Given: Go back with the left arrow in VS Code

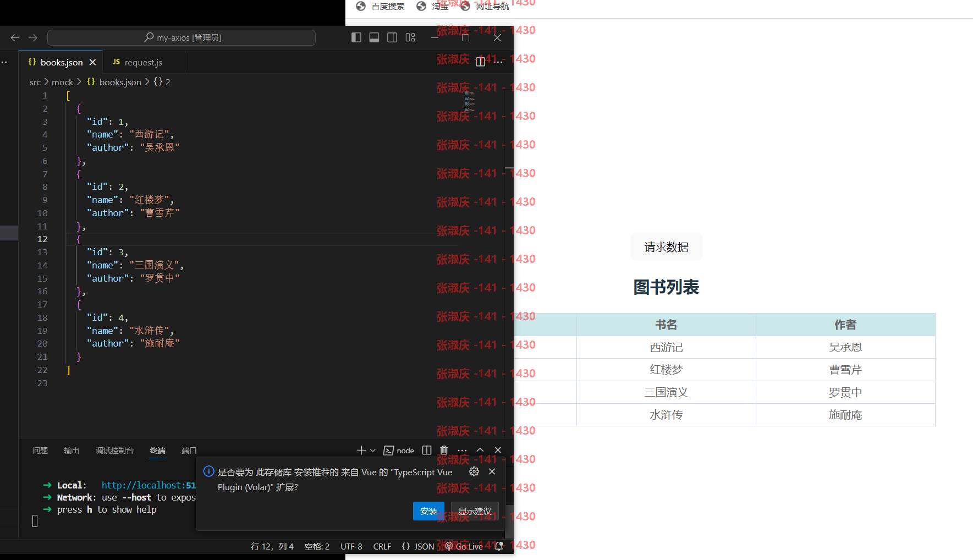Looking at the screenshot, I should [x=15, y=37].
